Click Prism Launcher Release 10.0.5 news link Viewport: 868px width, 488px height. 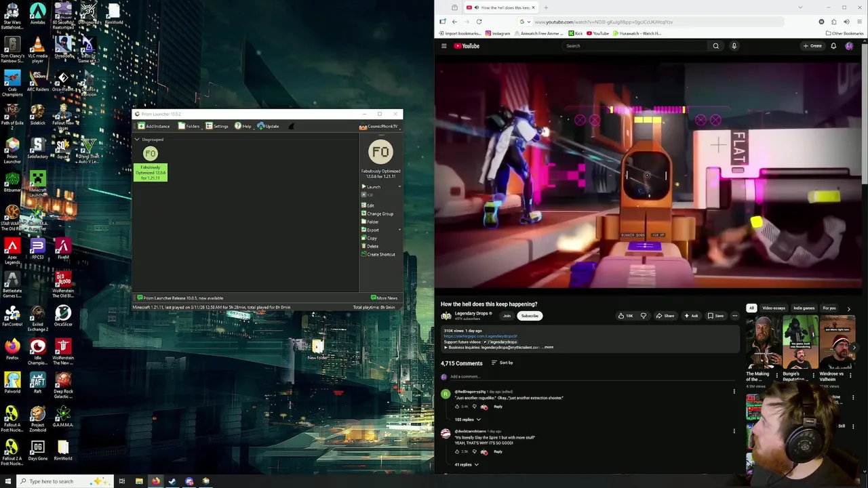click(180, 298)
